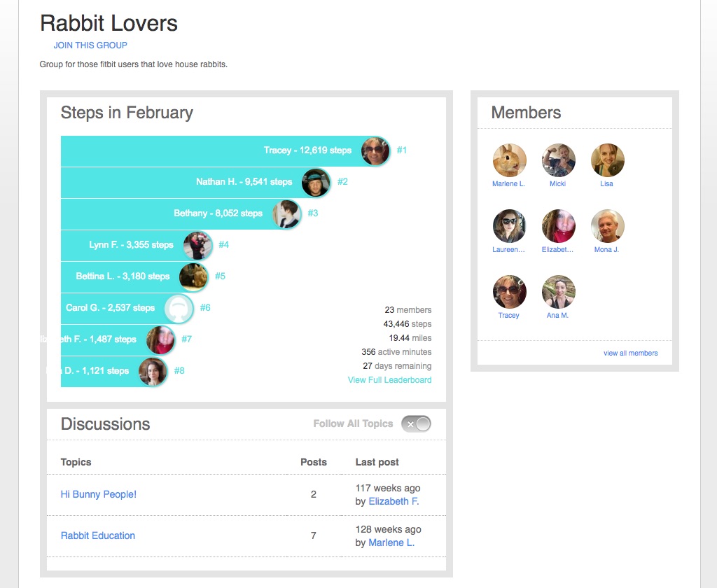Screen dimensions: 717x588
Task: Open Bethany's leaderboard profile picture
Action: (286, 213)
